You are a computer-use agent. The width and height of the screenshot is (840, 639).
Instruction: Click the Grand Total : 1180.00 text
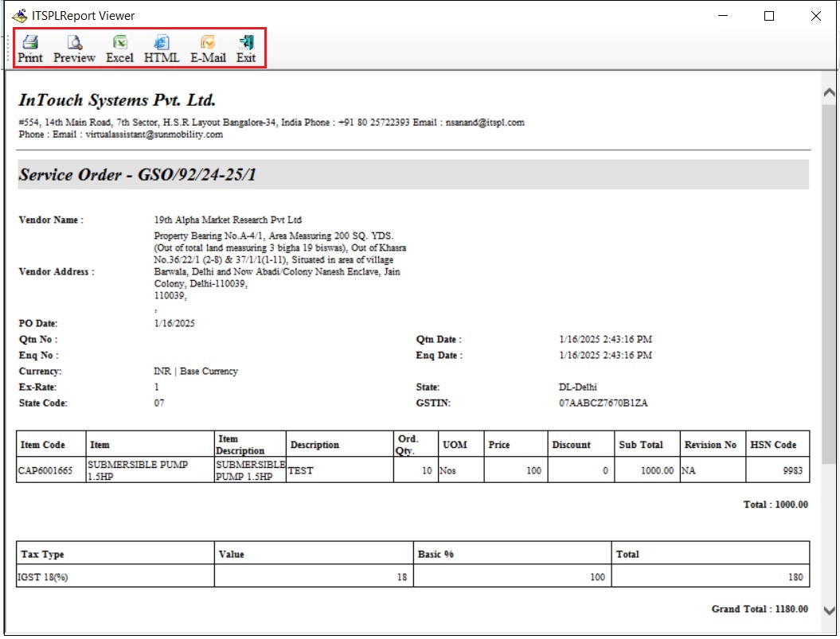[x=760, y=609]
